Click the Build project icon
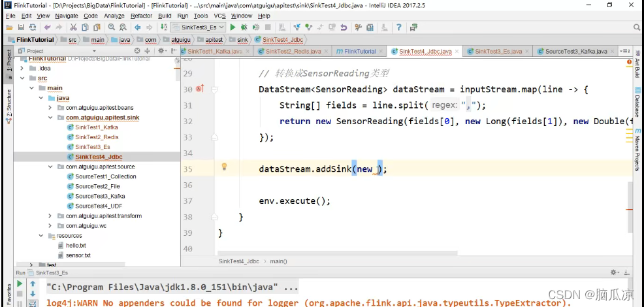Image resolution: width=644 pixels, height=307 pixels. [x=164, y=27]
